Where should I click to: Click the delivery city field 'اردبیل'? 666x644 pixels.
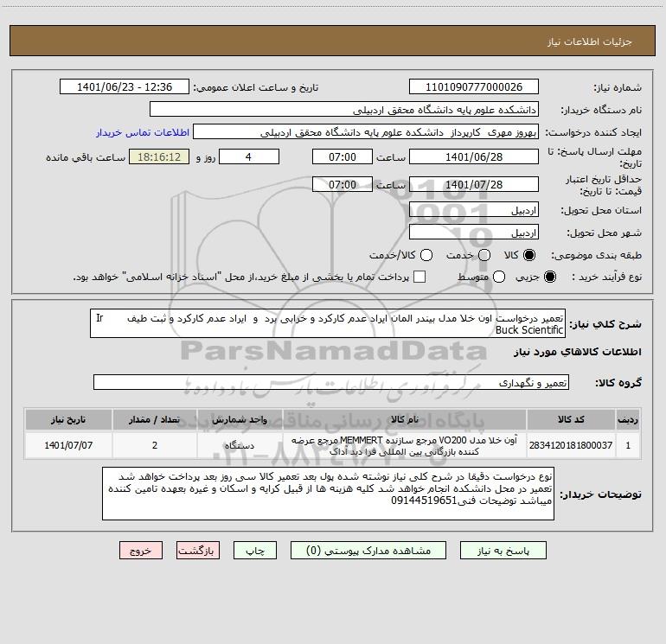pos(474,233)
